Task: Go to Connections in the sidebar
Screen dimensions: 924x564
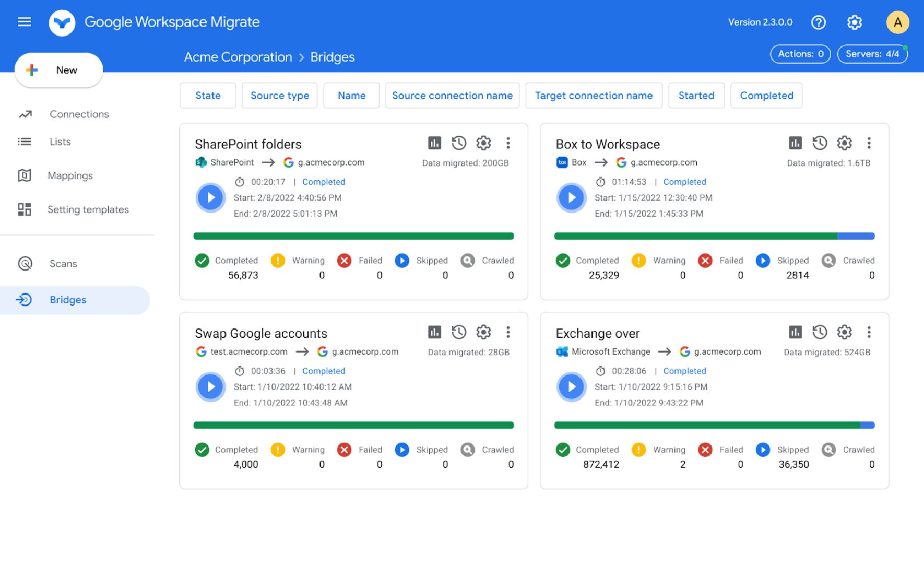Action: pyautogui.click(x=79, y=114)
